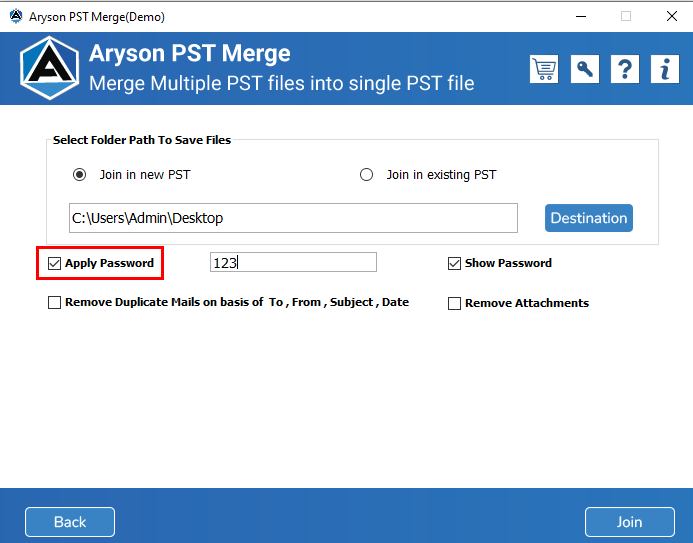Click the 'Aryson PST Merge' header title
Screen dimensions: 693x543
click(x=190, y=53)
